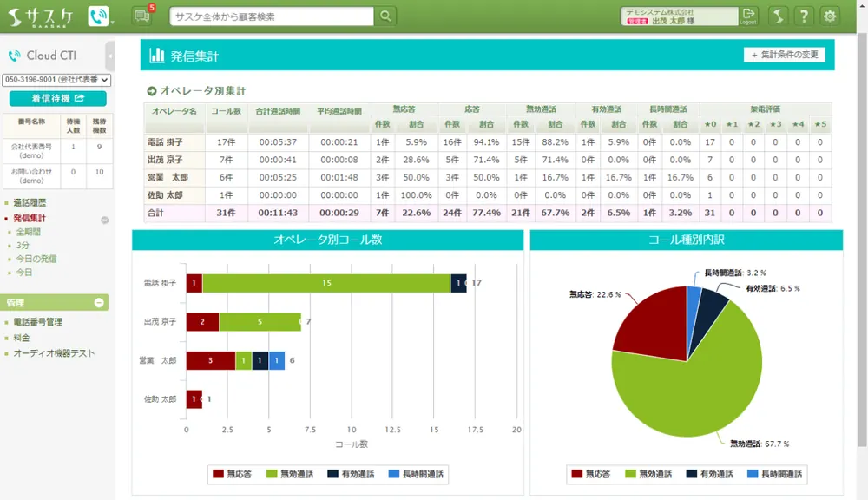Click the Saaske logo in header
The width and height of the screenshot is (868, 500).
point(43,16)
